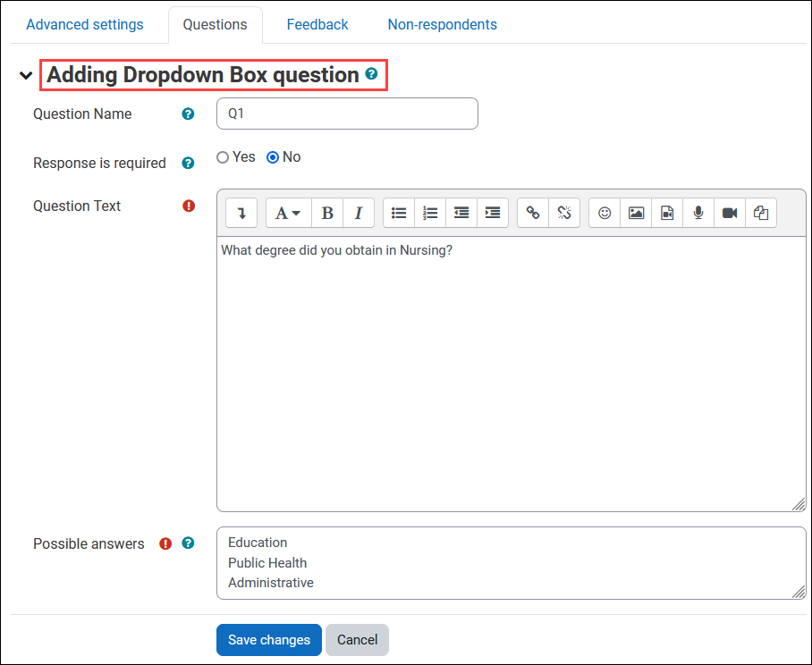Toggle bold formatting in the question text editor
Image resolution: width=812 pixels, height=665 pixels.
[326, 212]
